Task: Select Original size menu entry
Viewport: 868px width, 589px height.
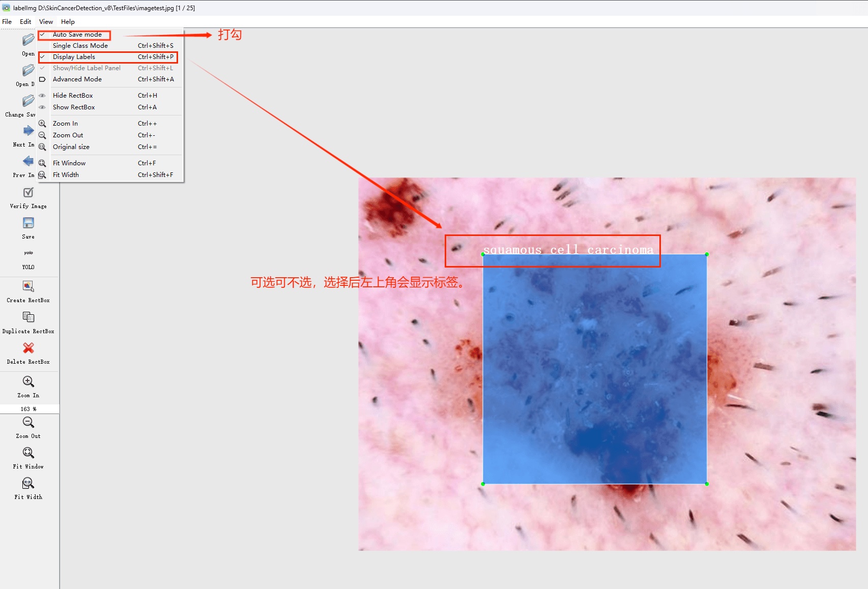Action: tap(110, 147)
